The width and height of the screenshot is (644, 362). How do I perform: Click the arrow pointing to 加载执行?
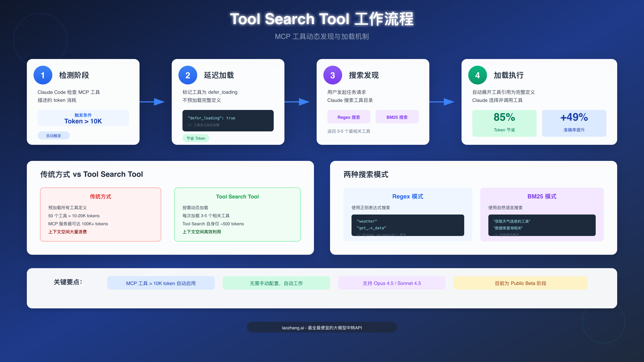[443, 102]
